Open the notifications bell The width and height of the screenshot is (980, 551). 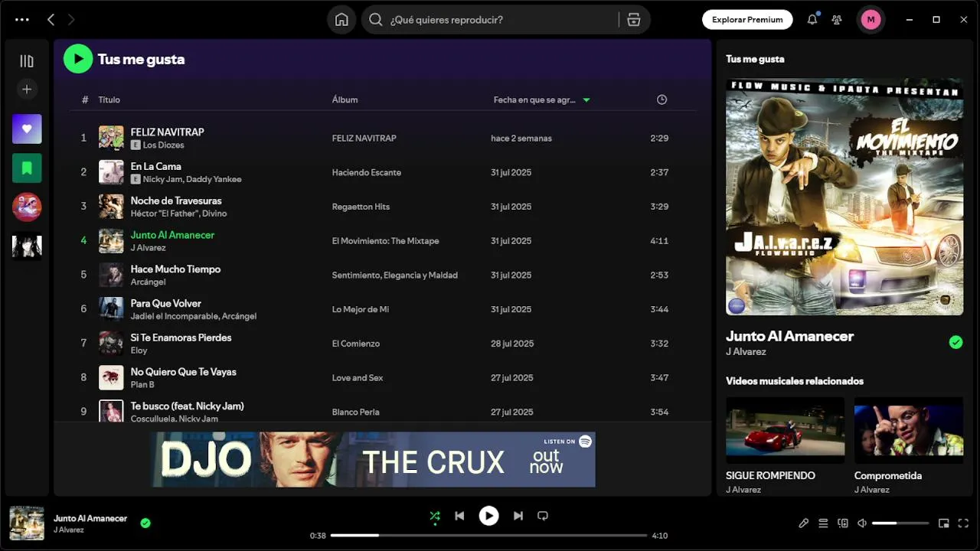point(812,20)
